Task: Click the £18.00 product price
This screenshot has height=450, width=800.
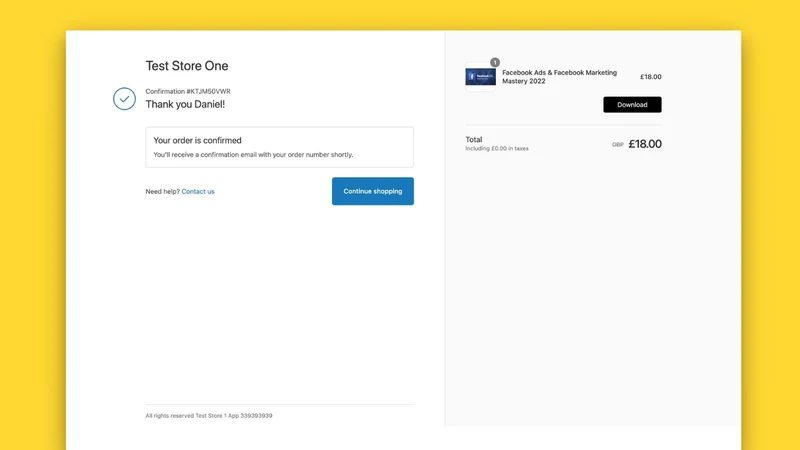Action: click(651, 77)
